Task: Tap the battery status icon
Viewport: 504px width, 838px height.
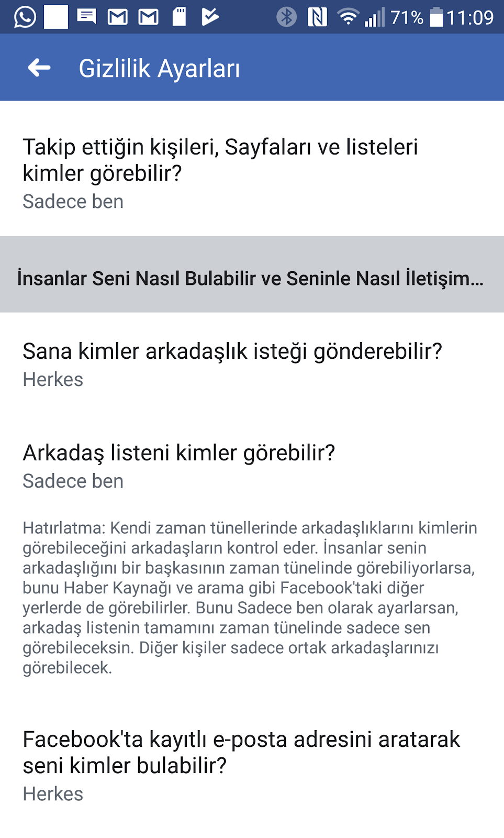Action: (x=436, y=17)
